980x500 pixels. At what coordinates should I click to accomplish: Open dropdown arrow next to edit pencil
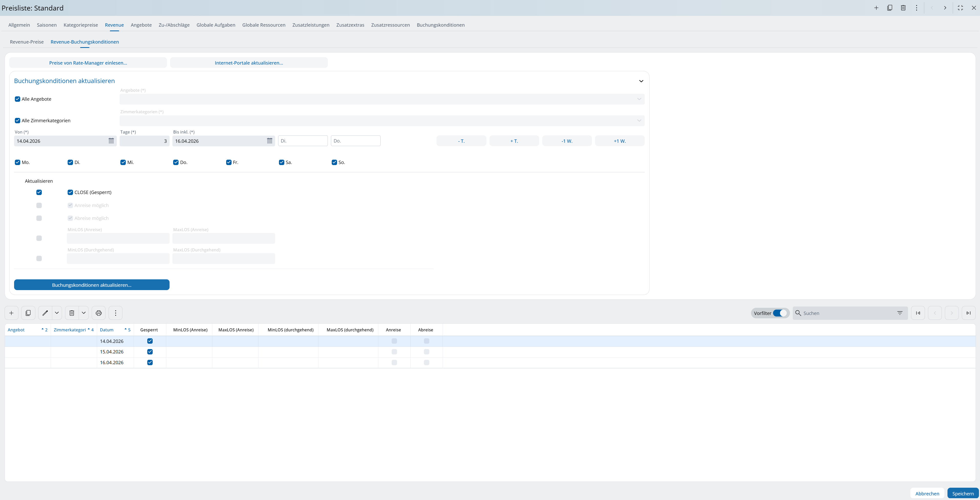point(57,313)
